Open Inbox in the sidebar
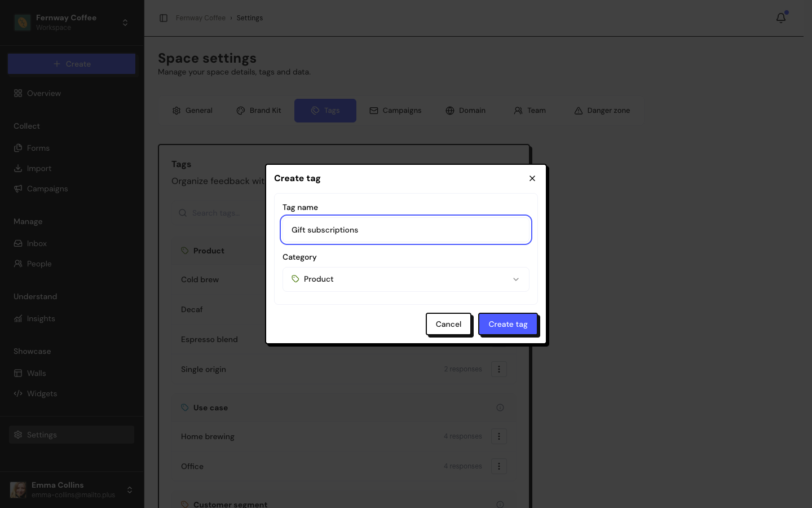This screenshot has height=508, width=812. (x=72, y=243)
